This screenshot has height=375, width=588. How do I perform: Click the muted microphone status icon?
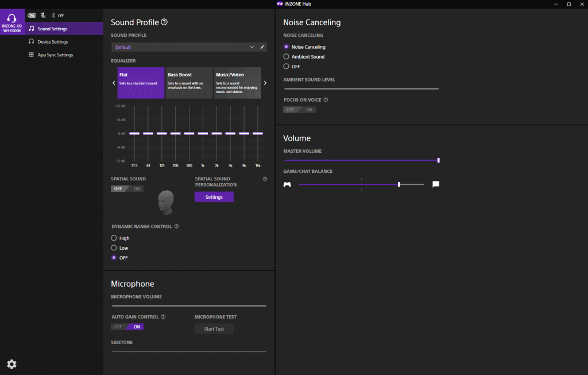tap(43, 16)
